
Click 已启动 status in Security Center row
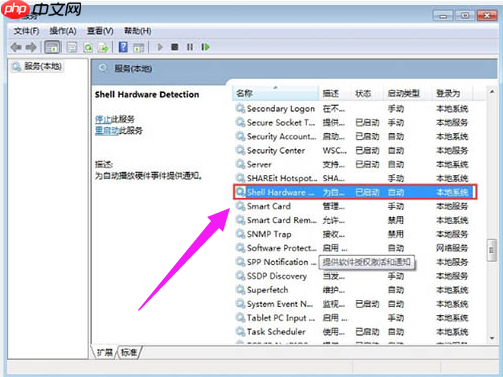coord(367,150)
